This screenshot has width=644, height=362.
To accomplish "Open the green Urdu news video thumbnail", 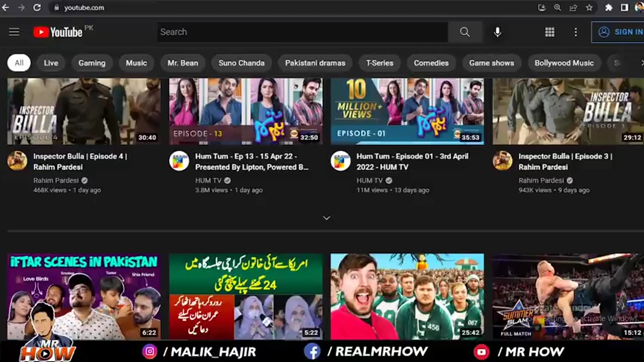I will coord(246,296).
